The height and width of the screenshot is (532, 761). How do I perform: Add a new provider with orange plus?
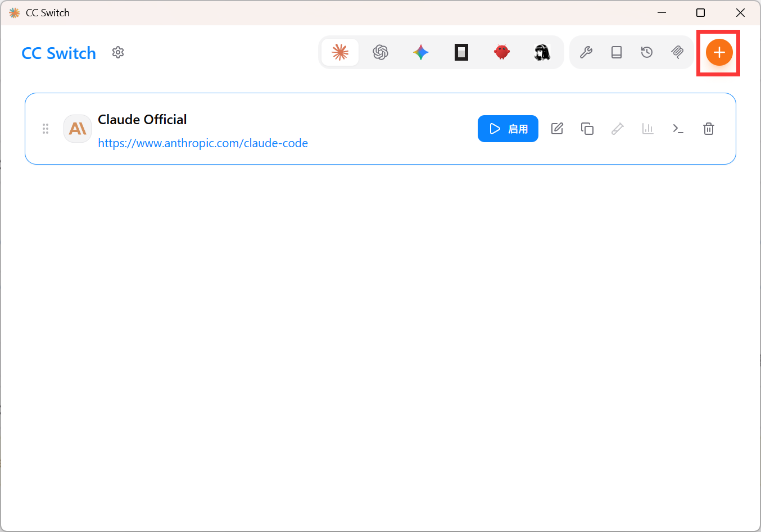pos(719,52)
